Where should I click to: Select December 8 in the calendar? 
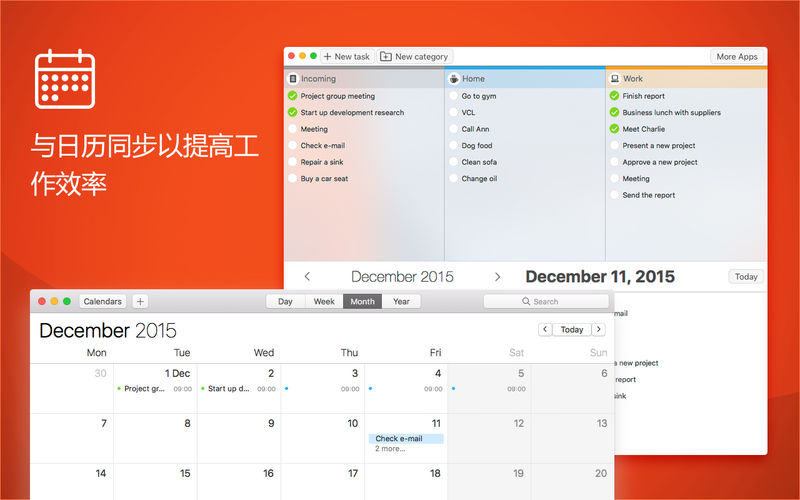[155, 438]
